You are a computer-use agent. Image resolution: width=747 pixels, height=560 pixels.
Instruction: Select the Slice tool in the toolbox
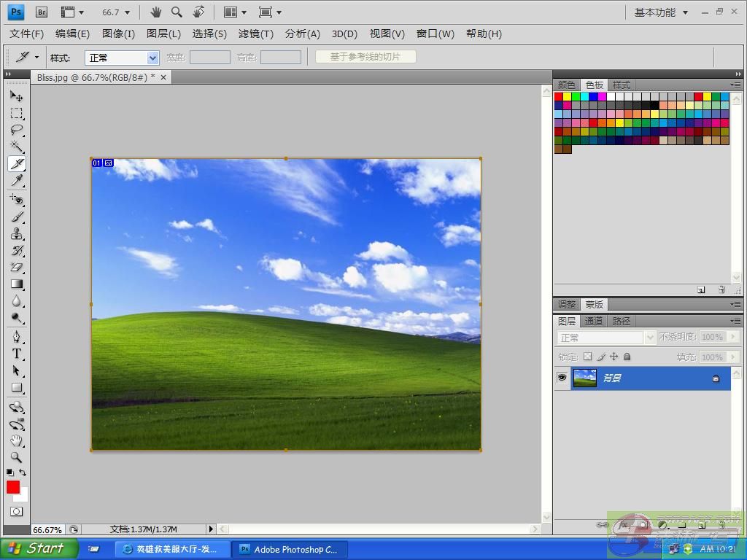[17, 164]
